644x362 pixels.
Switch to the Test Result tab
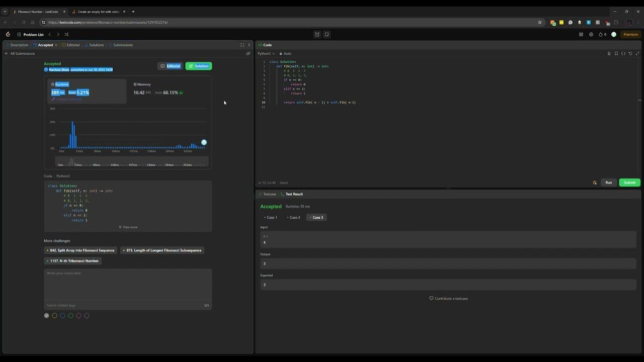coord(292,194)
